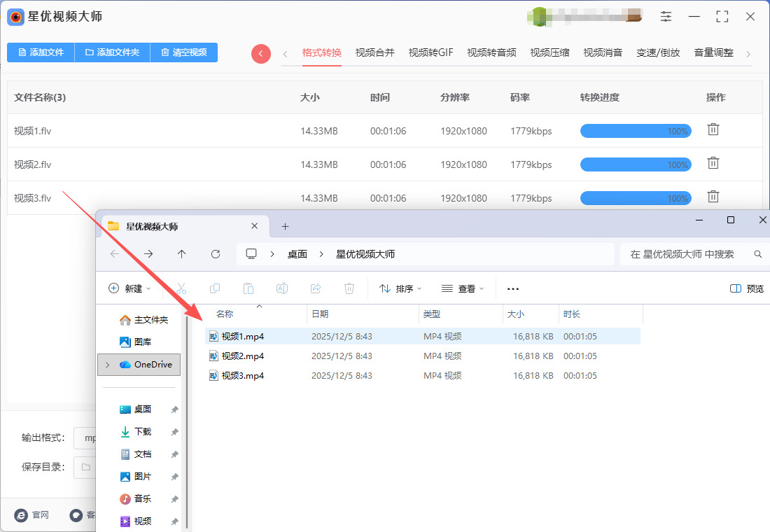Image resolution: width=770 pixels, height=532 pixels.
Task: Click the Explorer refresh icon
Action: (216, 254)
